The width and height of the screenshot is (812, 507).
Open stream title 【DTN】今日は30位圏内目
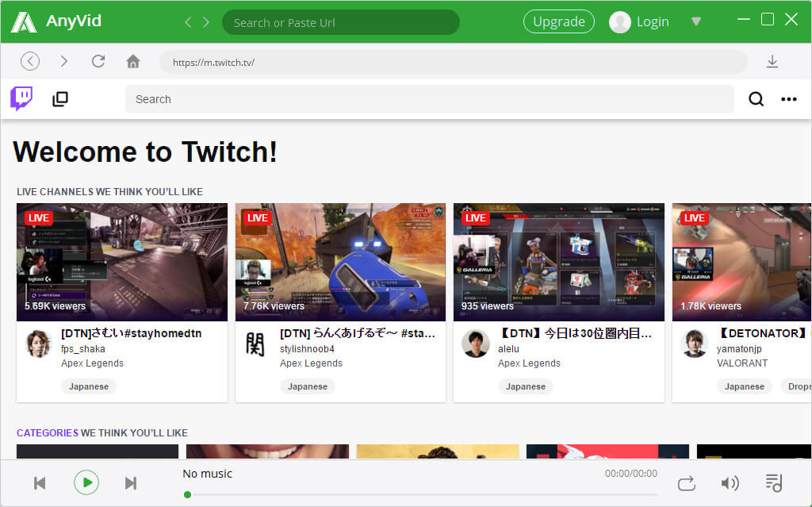click(575, 333)
